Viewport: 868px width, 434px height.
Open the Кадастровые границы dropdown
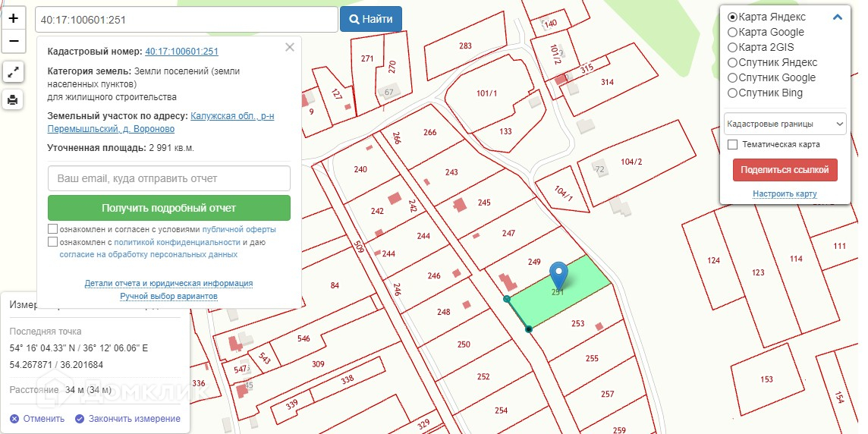785,124
